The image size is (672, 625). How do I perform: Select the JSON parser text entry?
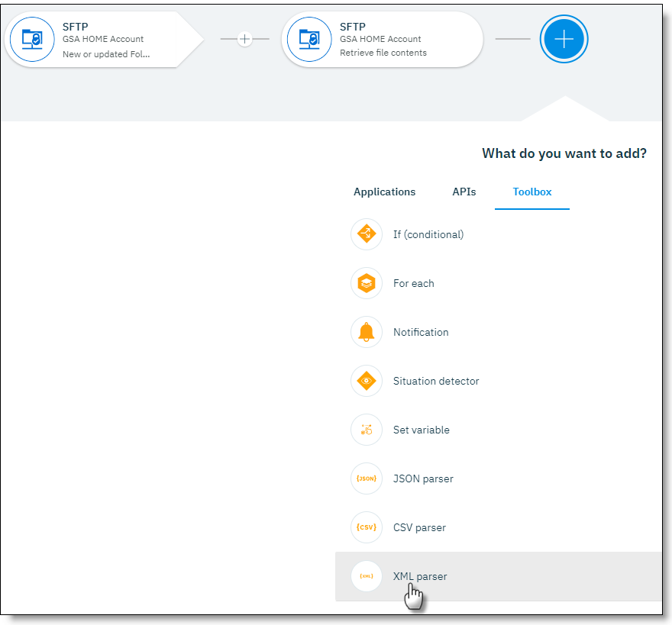click(423, 478)
